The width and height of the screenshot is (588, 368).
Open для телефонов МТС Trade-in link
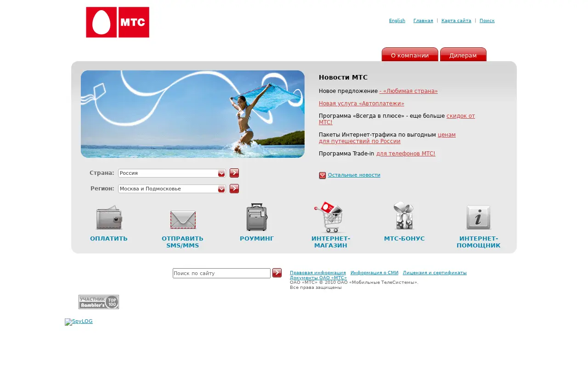(x=406, y=154)
